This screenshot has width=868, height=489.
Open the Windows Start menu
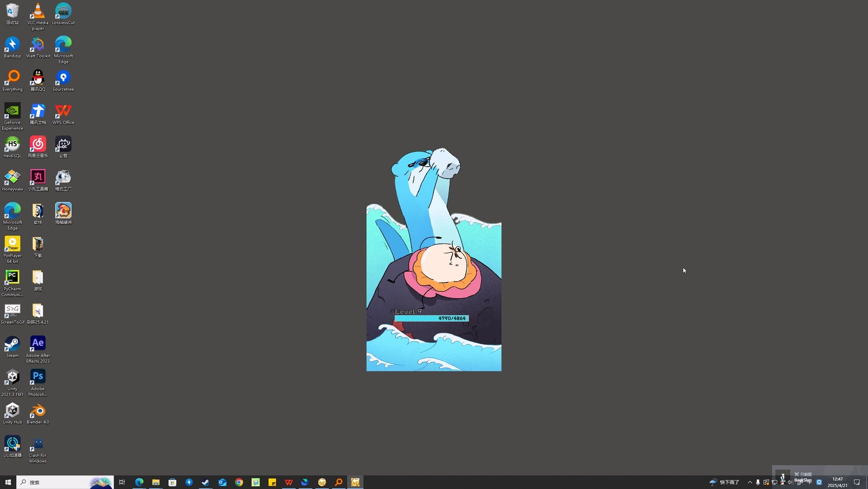point(8,482)
